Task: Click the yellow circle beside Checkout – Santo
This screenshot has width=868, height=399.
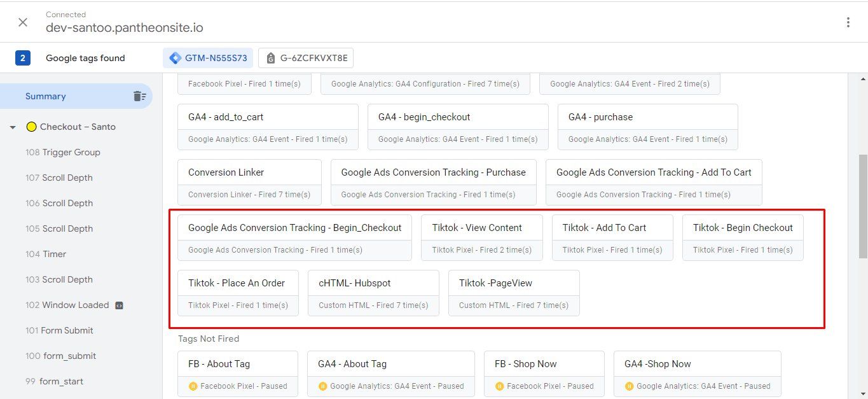Action: pos(31,127)
